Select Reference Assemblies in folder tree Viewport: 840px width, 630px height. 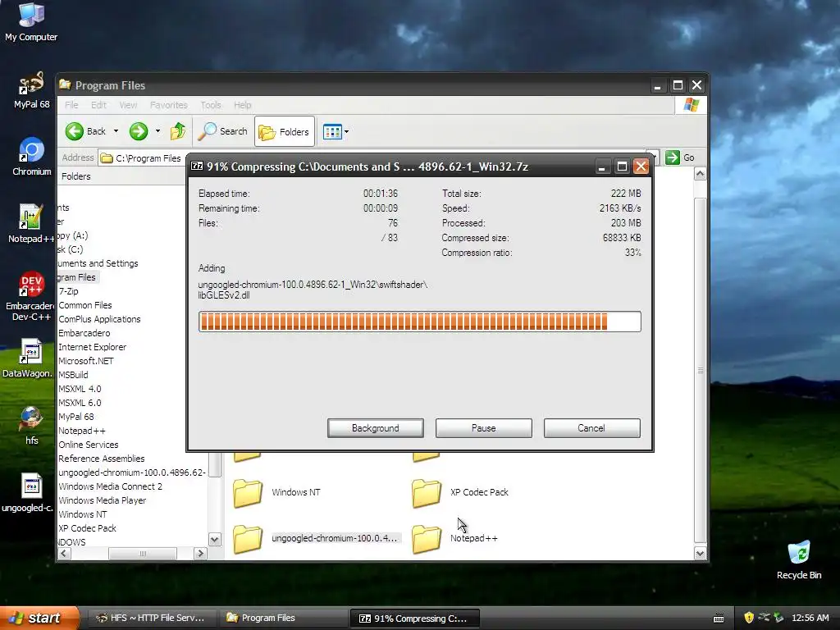click(101, 458)
